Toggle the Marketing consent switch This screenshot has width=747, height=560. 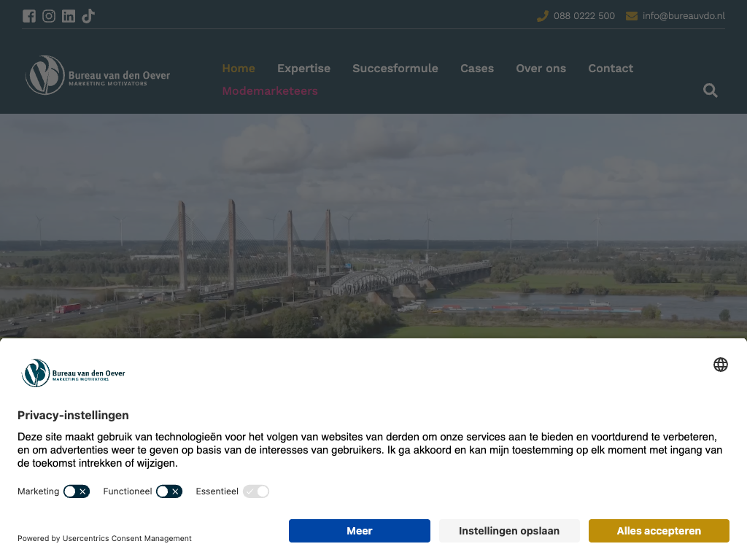[77, 491]
